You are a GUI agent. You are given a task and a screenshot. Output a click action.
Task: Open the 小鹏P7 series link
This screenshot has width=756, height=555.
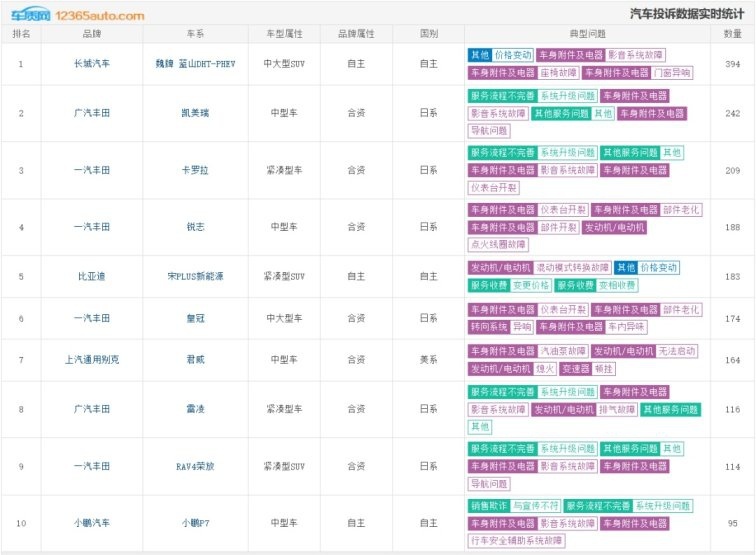click(x=195, y=523)
